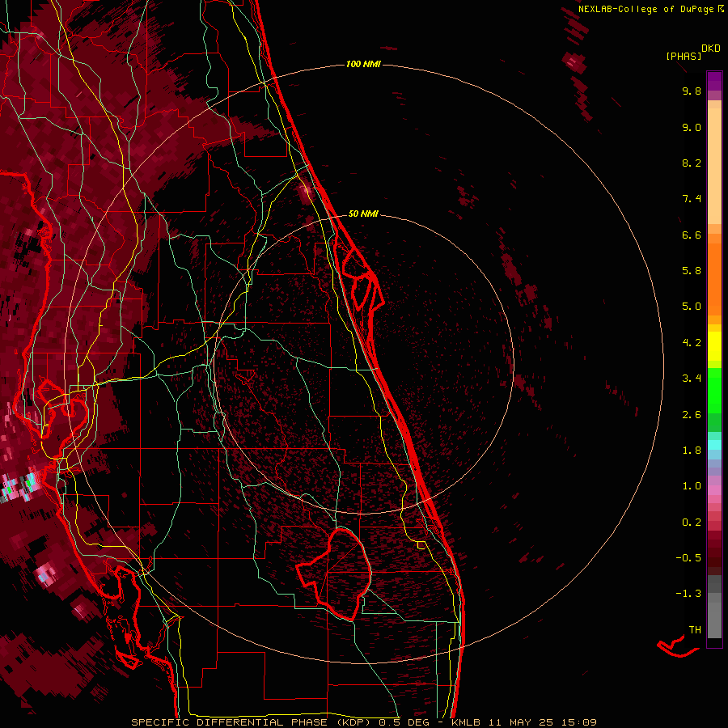The height and width of the screenshot is (728, 728).
Task: Pick the green color bar segment
Action: point(714,391)
